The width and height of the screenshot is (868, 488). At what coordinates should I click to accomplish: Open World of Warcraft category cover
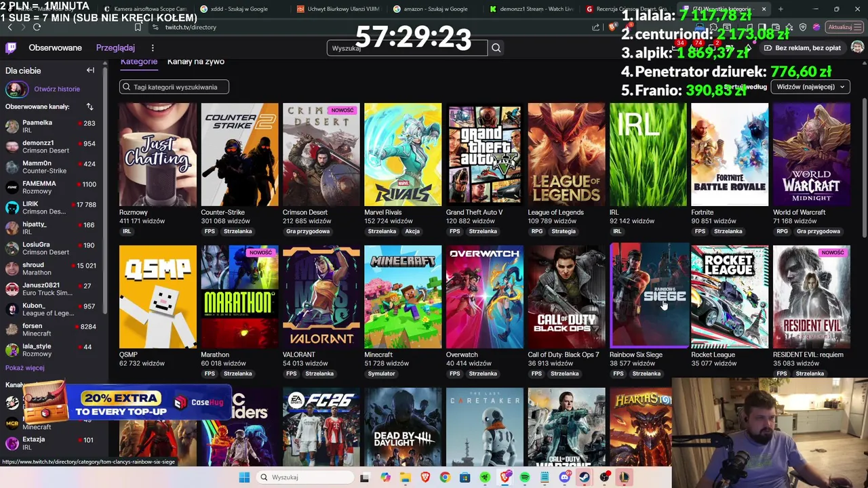coord(812,155)
